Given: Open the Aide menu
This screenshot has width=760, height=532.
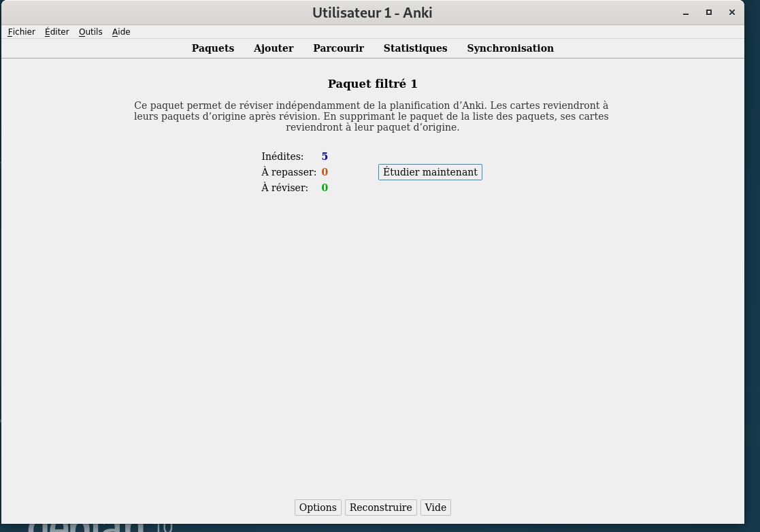Looking at the screenshot, I should pos(121,32).
